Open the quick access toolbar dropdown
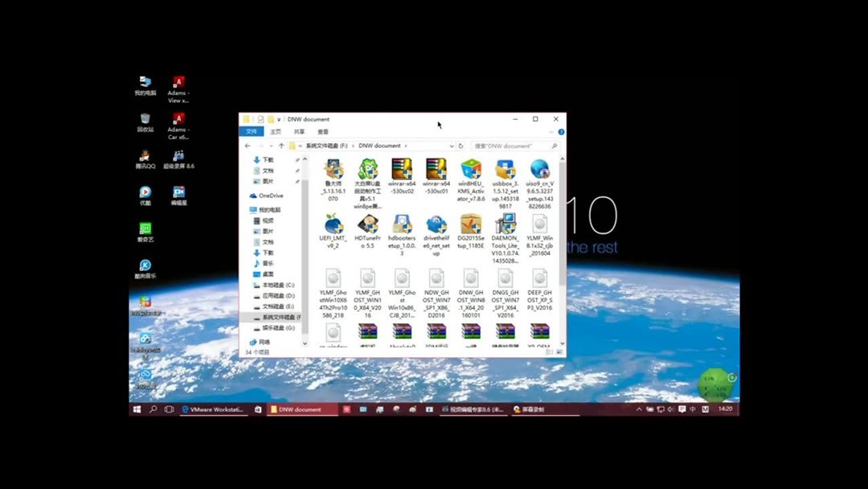Viewport: 868px width, 489px height. (279, 119)
